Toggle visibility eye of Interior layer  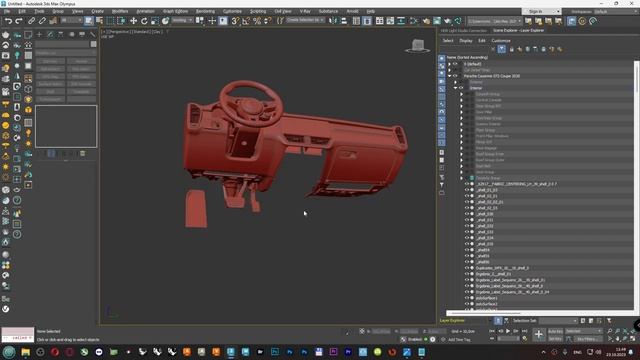tap(462, 88)
